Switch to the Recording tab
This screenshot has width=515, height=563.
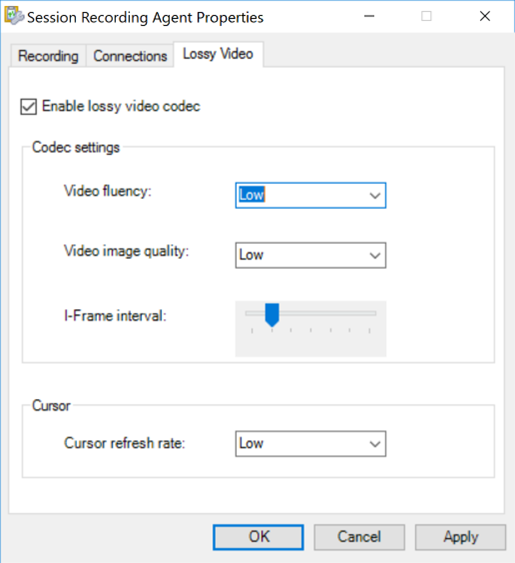coord(48,56)
